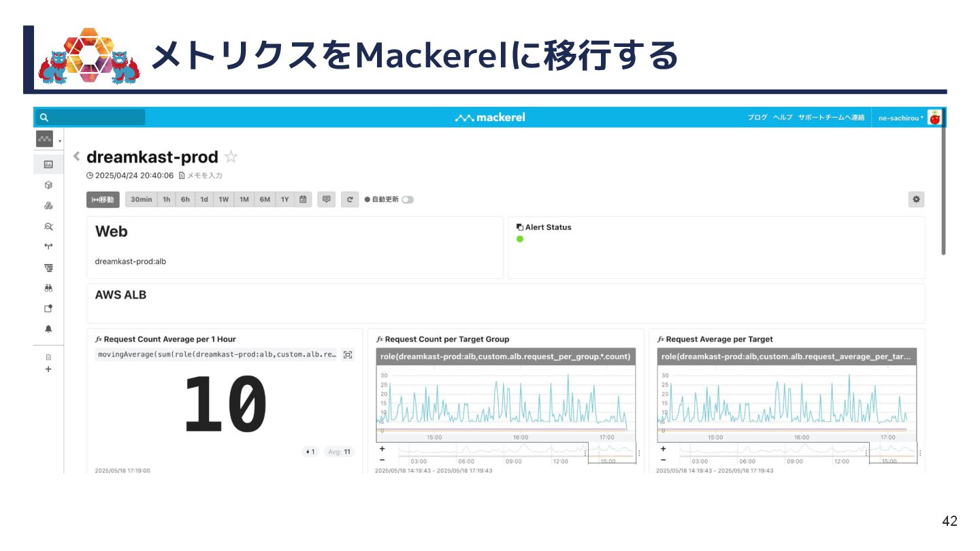The image size is (980, 551).
Task: Click the graph annotation comment icon
Action: click(327, 199)
